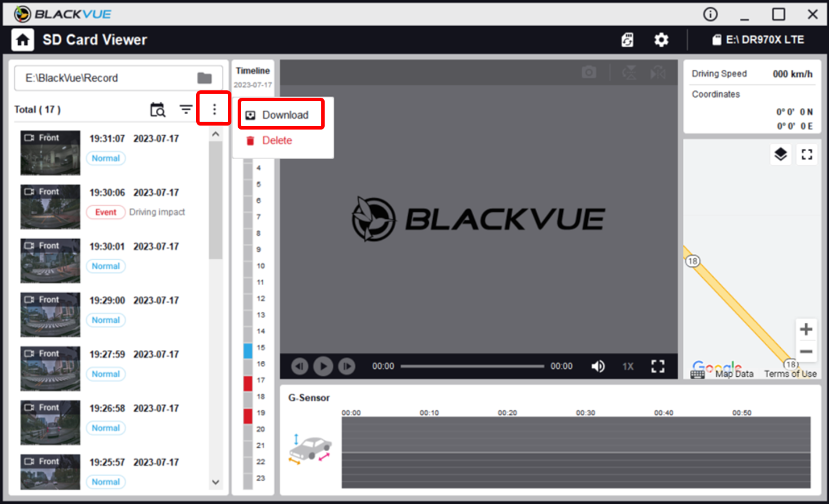This screenshot has width=829, height=504.
Task: Go to the Home screen icon
Action: click(x=23, y=40)
